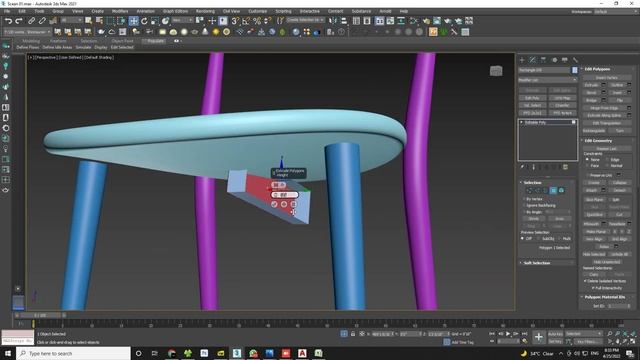Viewport: 640px width, 360px height.
Task: Open the Workspaces dropdown
Action: tap(615, 11)
